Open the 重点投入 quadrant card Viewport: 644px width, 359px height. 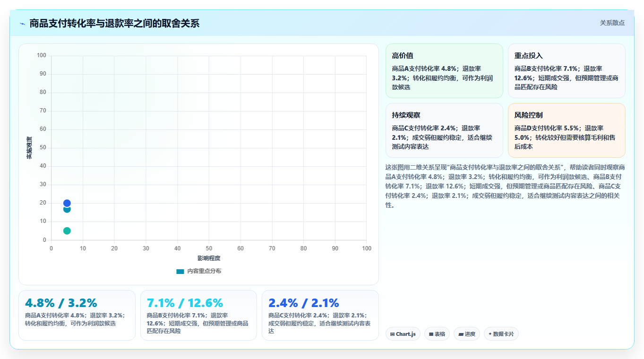tap(567, 71)
